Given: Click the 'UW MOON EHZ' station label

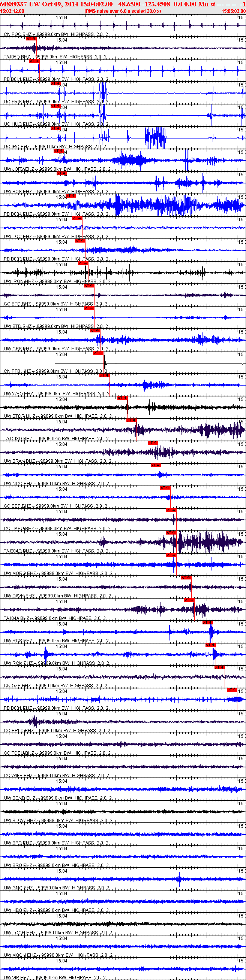Looking at the screenshot, I should 20,955.
